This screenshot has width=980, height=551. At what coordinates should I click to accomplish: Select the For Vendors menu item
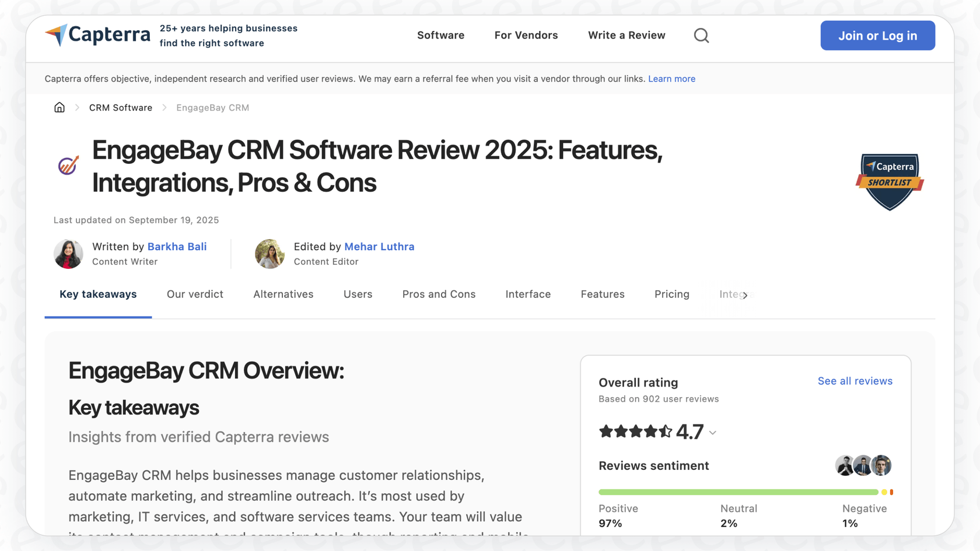click(x=526, y=35)
